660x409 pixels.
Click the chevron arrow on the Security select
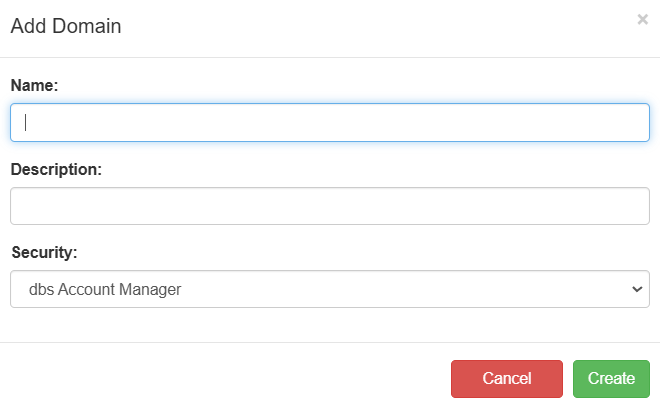(x=637, y=289)
